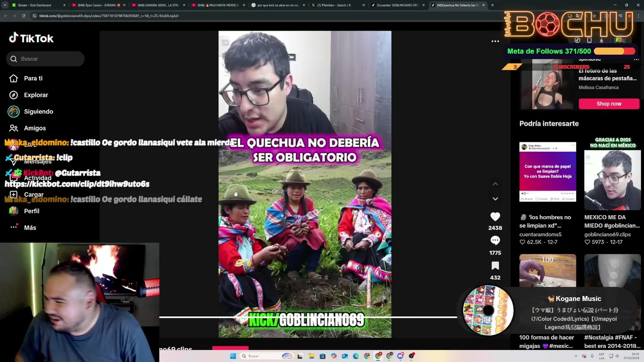Screen dimensions: 644x362
Task: Click the Siguiendo avatar icon
Action: (x=14, y=112)
